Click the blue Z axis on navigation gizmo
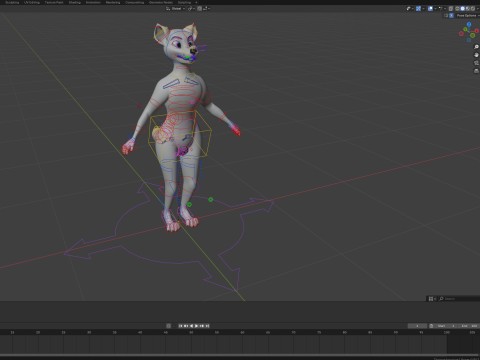The width and height of the screenshot is (480, 360). coord(469,24)
